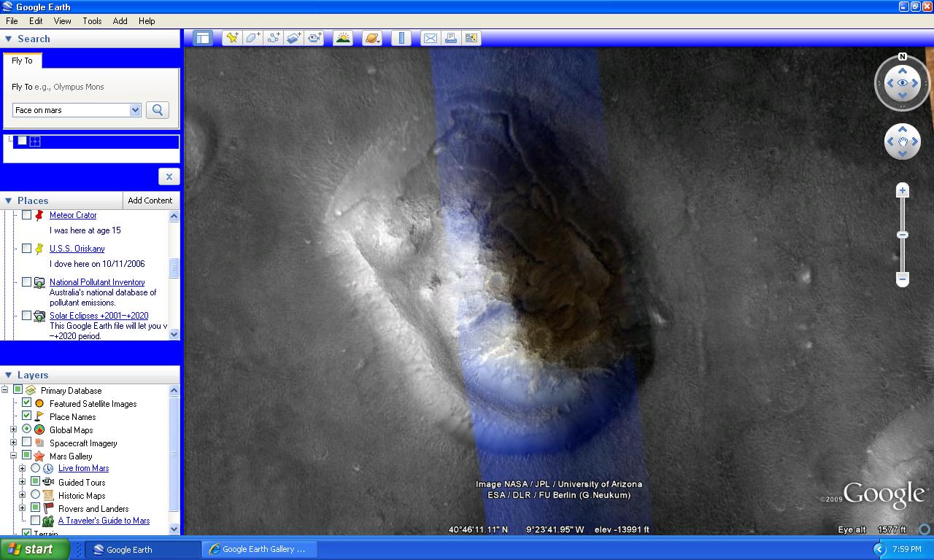The height and width of the screenshot is (560, 934).
Task: Record a tour with the camera icon
Action: (x=314, y=38)
